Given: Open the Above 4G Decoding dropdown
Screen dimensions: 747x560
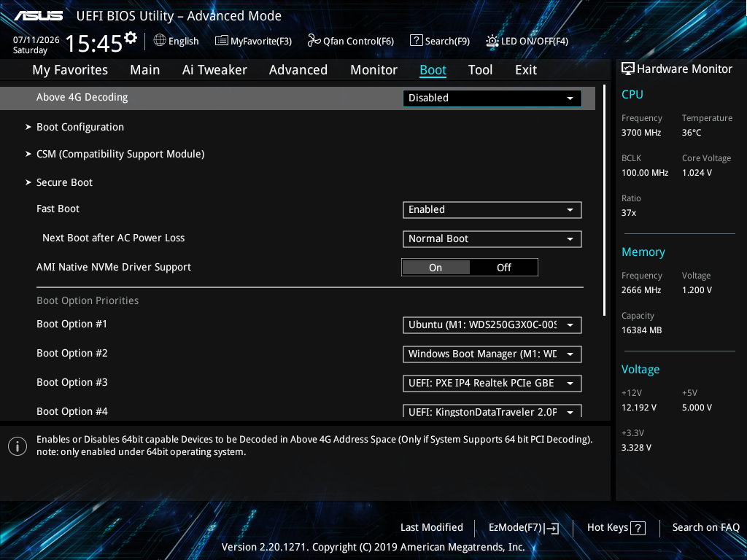Looking at the screenshot, I should pyautogui.click(x=492, y=98).
